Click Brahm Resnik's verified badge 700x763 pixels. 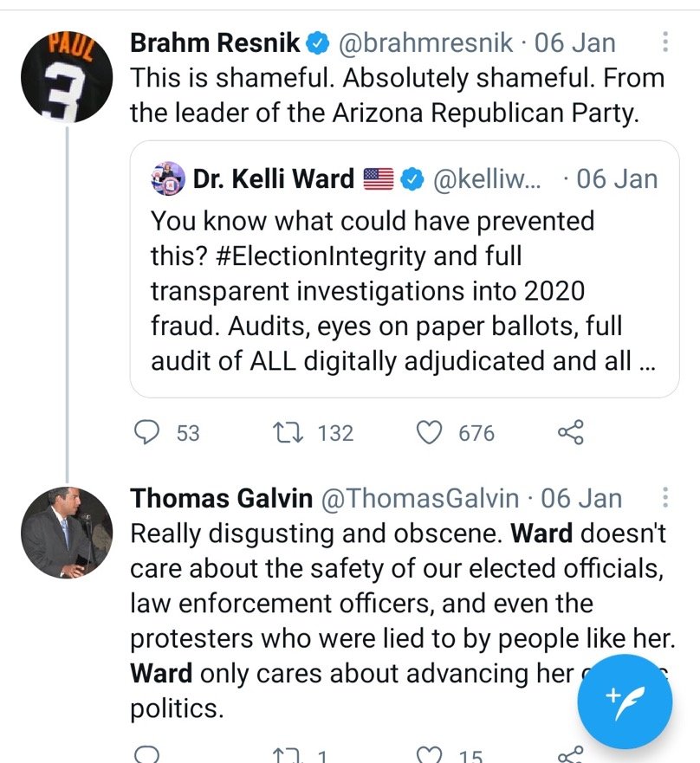pyautogui.click(x=320, y=42)
